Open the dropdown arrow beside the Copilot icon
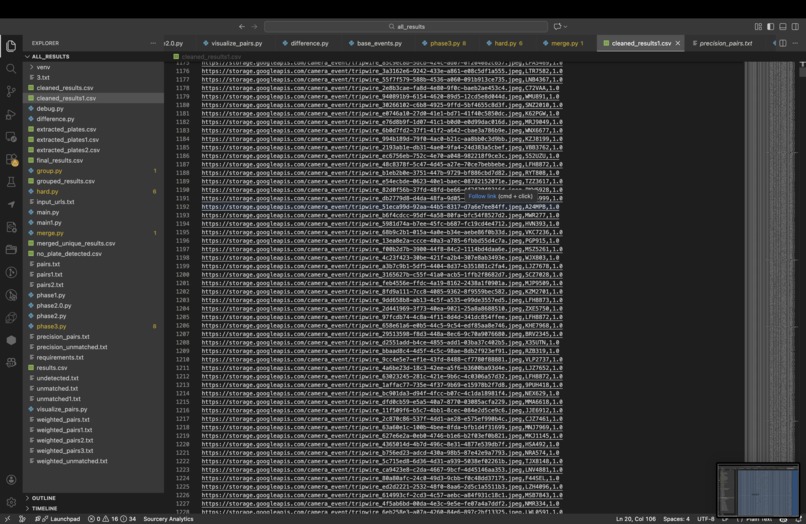The width and height of the screenshot is (806, 524). [x=565, y=27]
